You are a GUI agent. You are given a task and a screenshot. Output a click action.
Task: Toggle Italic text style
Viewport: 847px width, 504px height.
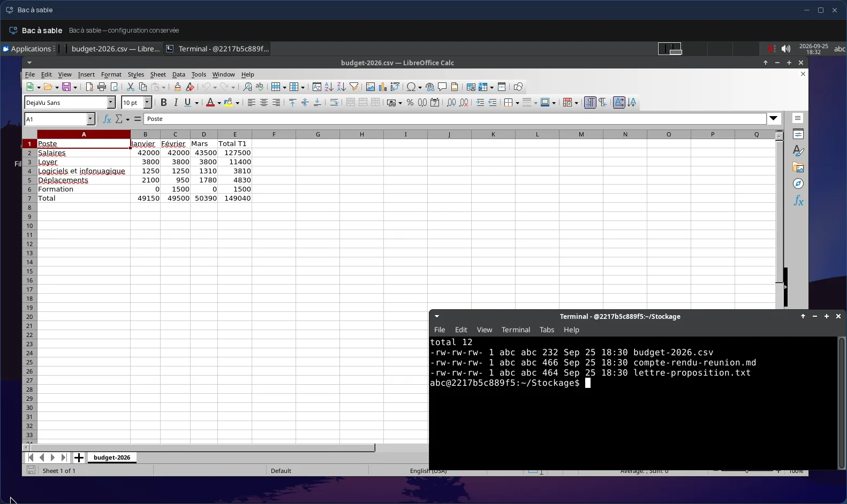pos(176,103)
